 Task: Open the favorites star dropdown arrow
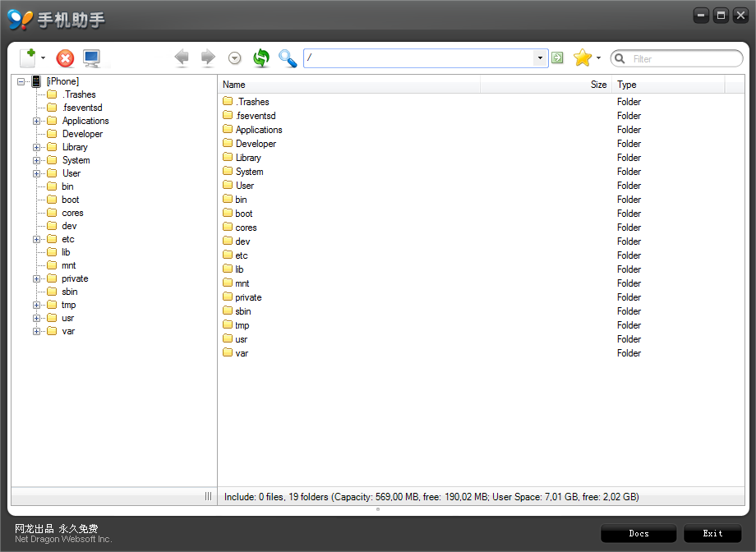(x=598, y=57)
